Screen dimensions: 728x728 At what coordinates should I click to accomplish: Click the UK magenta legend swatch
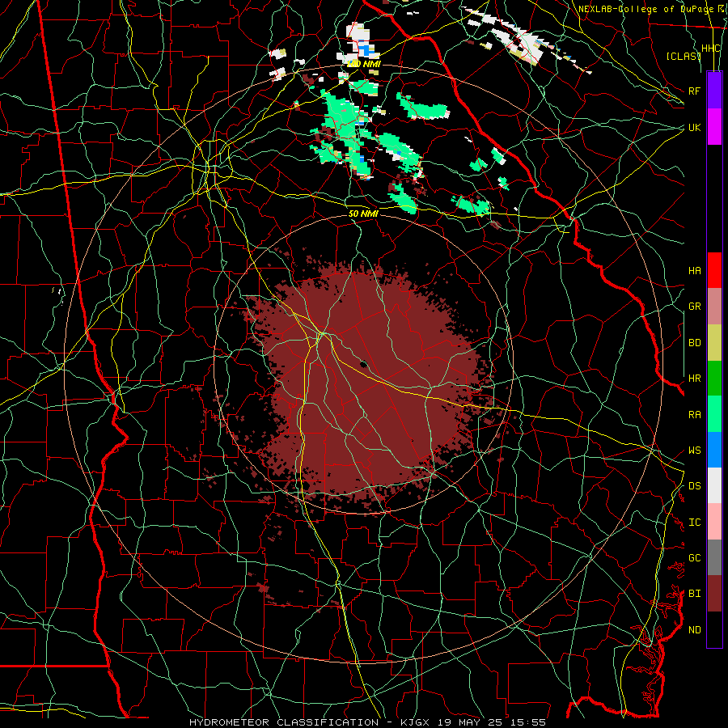714,127
